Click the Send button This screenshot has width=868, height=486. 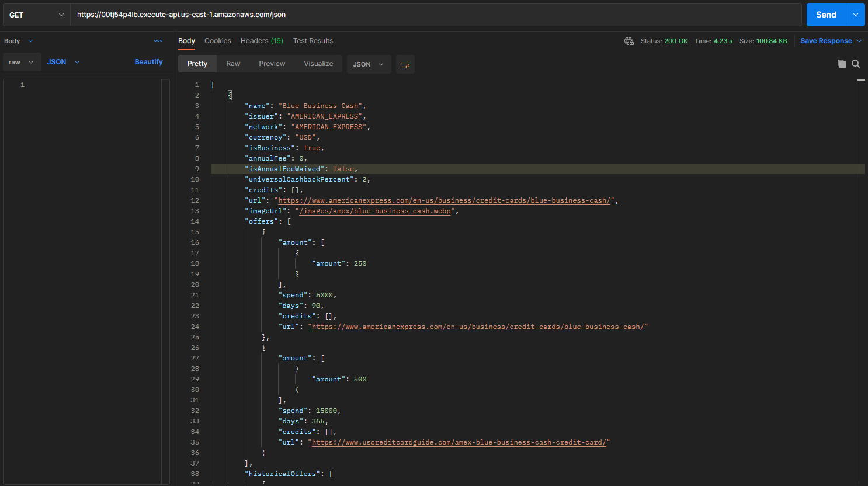(826, 15)
